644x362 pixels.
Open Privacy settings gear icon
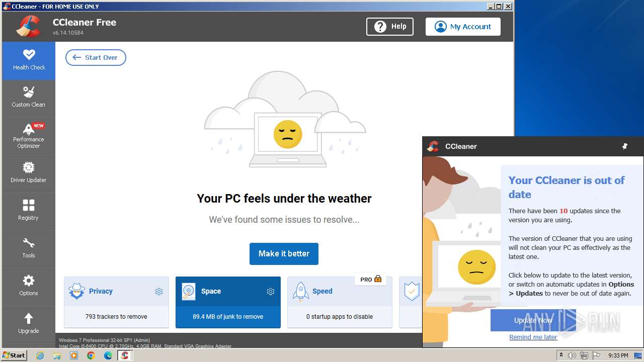[x=159, y=292]
